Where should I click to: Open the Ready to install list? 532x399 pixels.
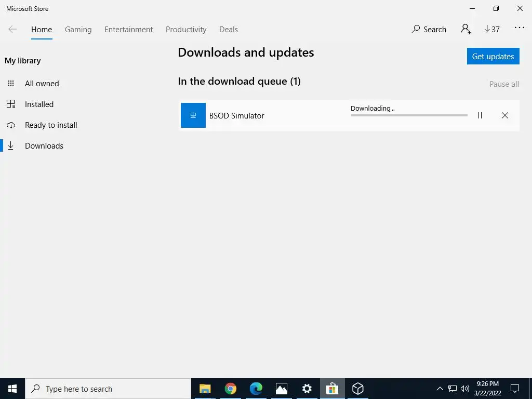tap(51, 125)
